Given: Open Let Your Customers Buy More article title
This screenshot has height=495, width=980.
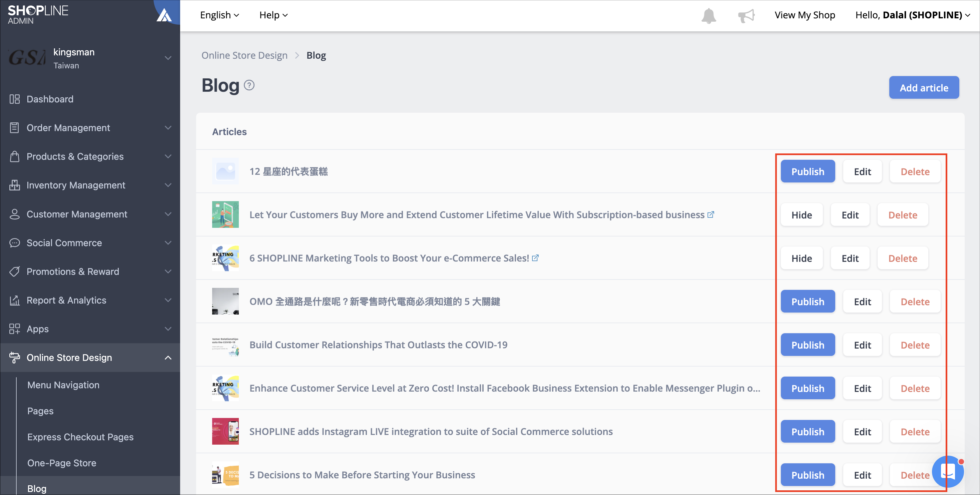Looking at the screenshot, I should click(x=477, y=215).
